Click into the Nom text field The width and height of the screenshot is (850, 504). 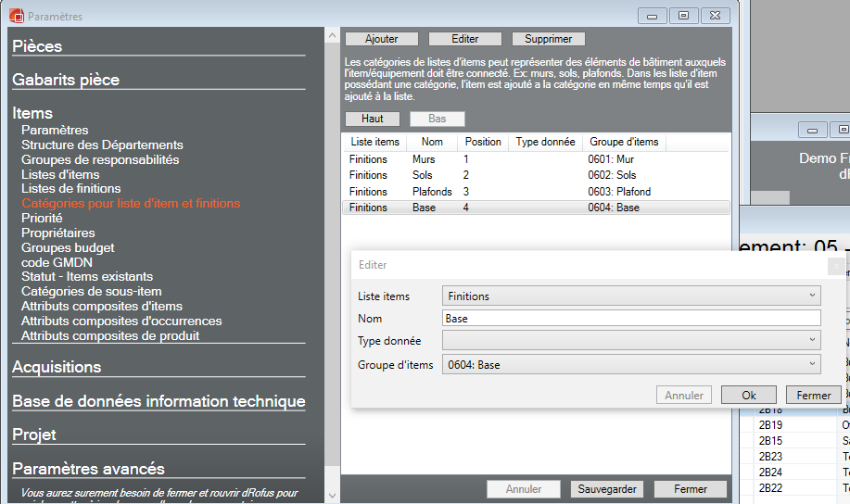coord(631,319)
